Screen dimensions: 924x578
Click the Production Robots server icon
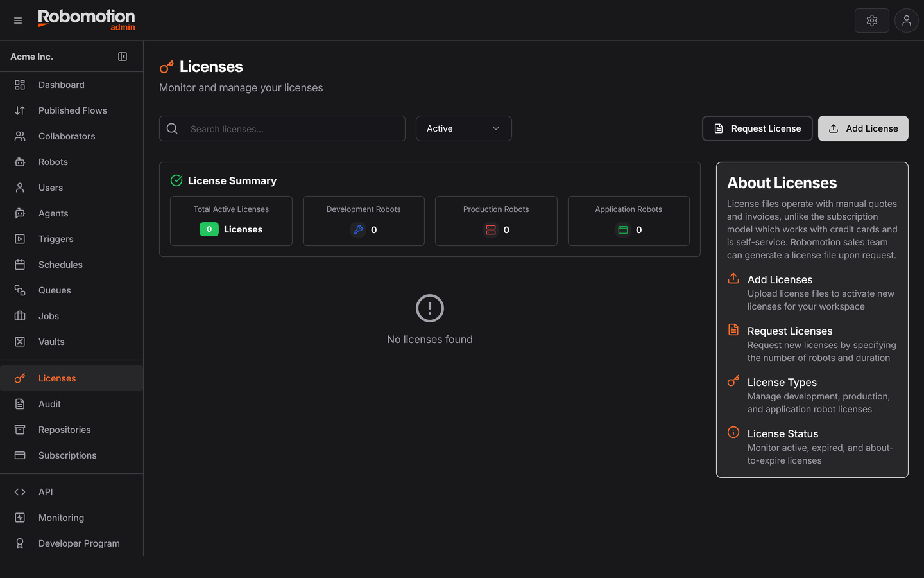(491, 229)
